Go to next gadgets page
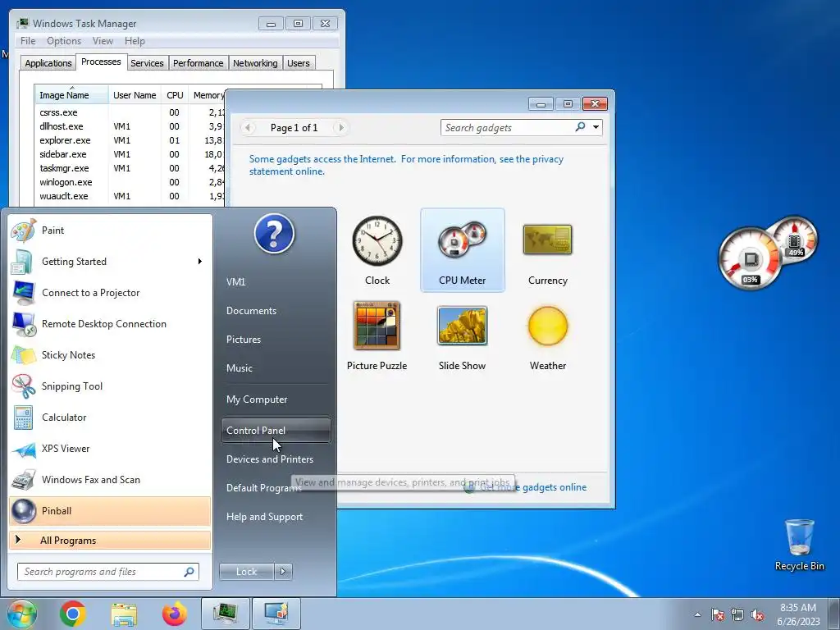 [x=340, y=127]
